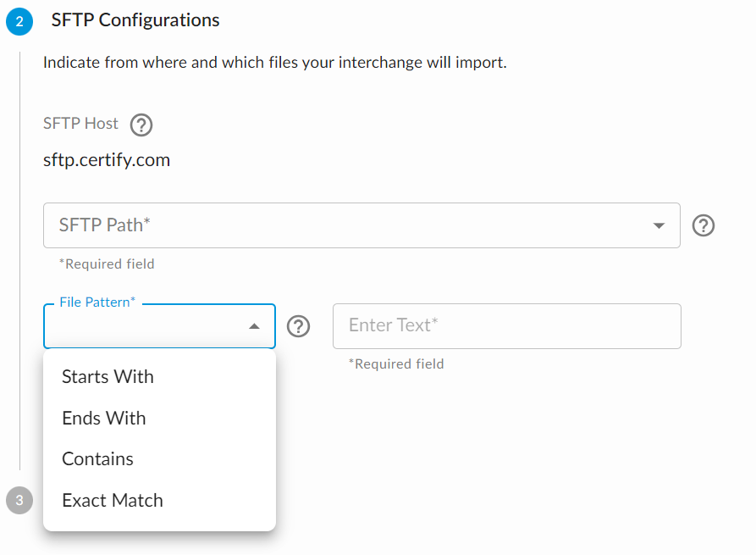The image size is (756, 555).
Task: Choose Exact Match from the list
Action: pyautogui.click(x=112, y=500)
